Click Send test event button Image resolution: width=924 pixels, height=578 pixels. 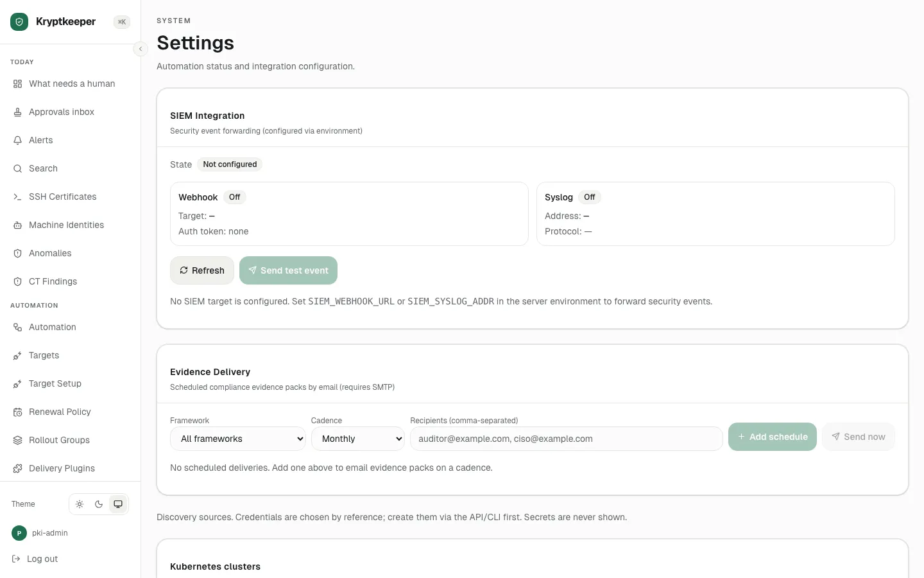click(x=288, y=270)
